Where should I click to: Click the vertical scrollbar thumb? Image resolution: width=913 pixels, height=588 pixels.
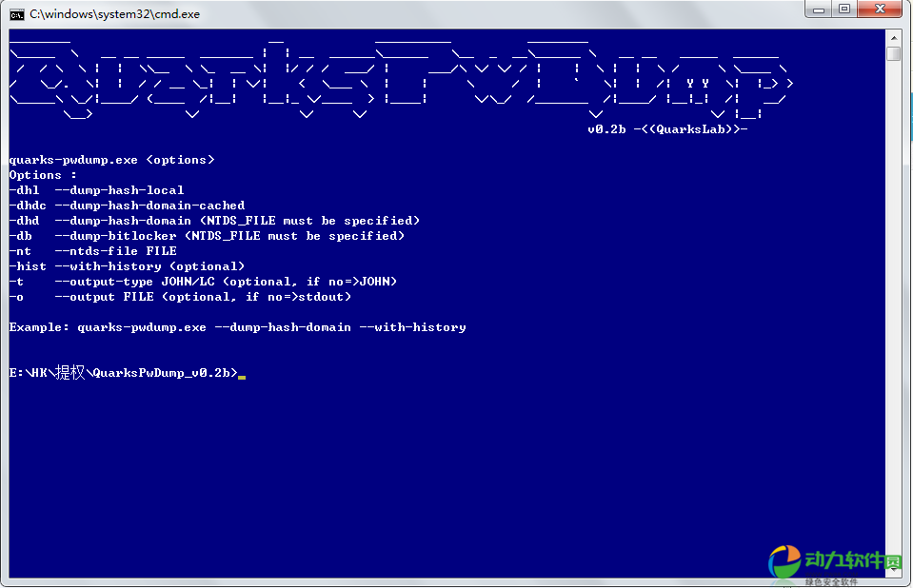pyautogui.click(x=893, y=54)
